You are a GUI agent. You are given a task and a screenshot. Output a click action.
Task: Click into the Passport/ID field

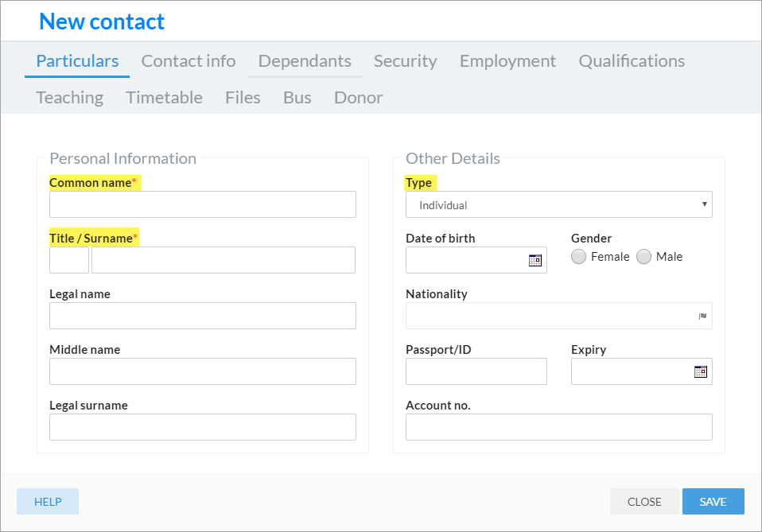tap(476, 371)
